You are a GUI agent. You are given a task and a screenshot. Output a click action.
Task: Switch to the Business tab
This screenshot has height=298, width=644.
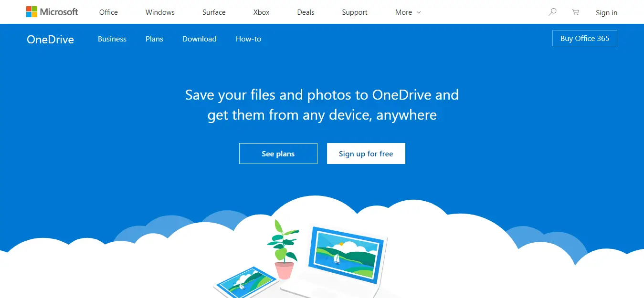click(112, 39)
